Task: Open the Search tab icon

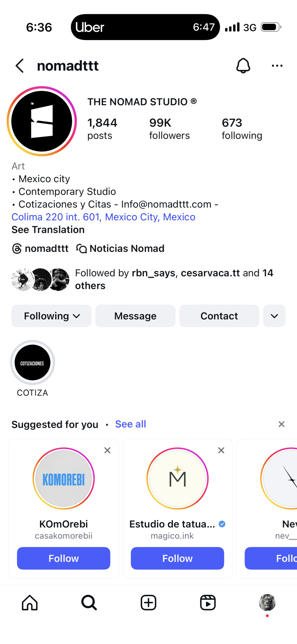Action: 89,602
